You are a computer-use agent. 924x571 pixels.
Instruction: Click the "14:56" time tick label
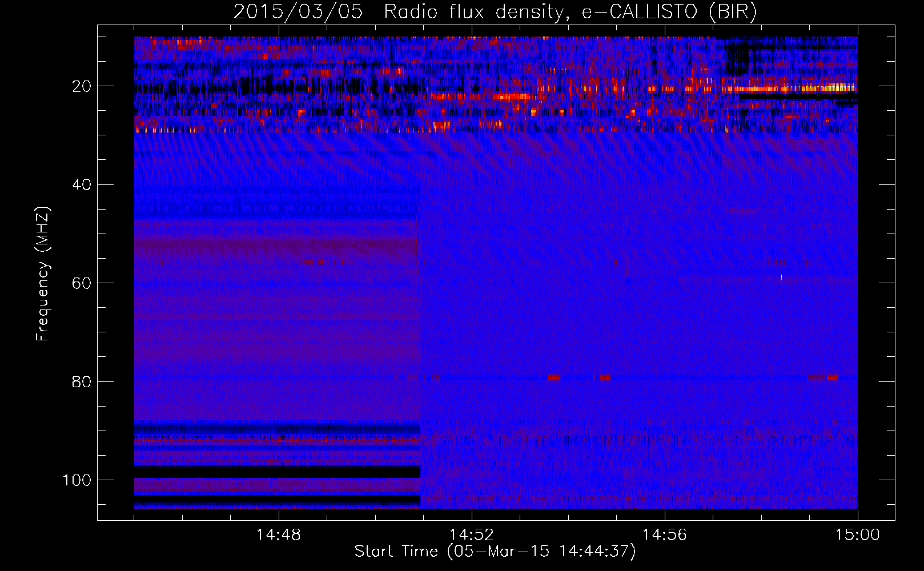(x=665, y=535)
